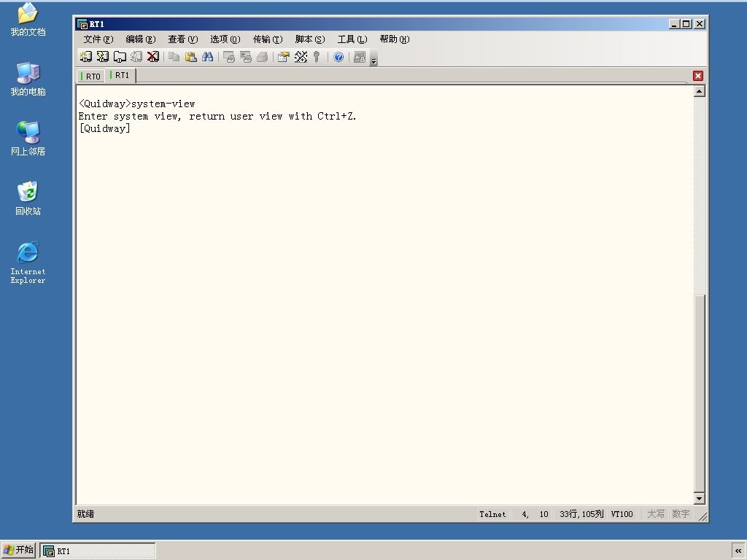Open the 编辑(E) menu

pyautogui.click(x=141, y=39)
